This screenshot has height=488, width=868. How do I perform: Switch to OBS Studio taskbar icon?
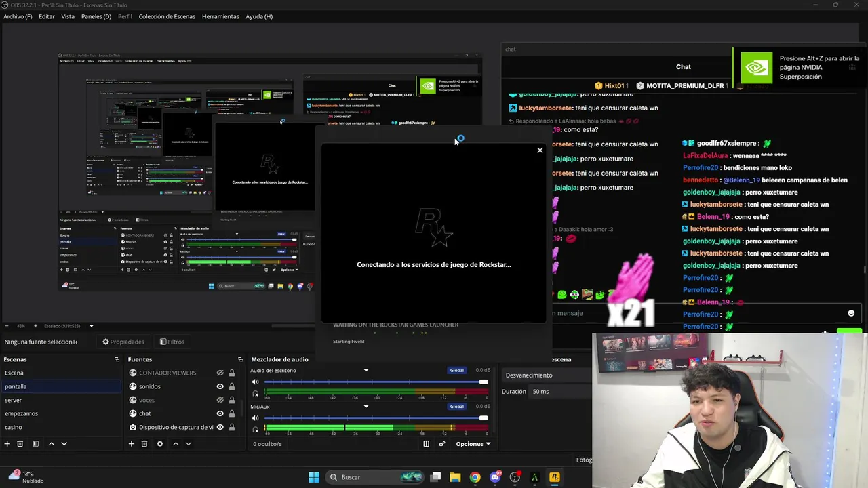coord(515,477)
